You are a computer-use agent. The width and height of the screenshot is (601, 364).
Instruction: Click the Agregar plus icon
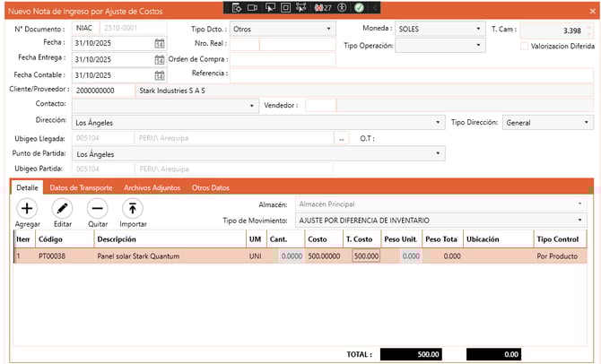point(28,208)
